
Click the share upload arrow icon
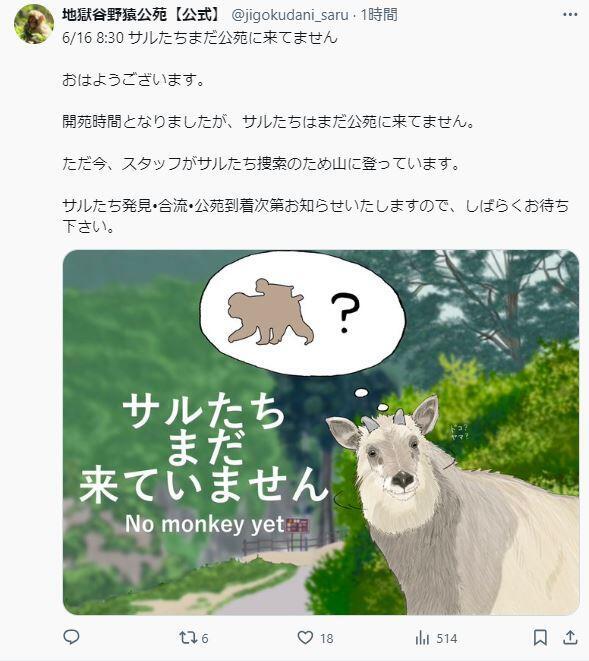(x=570, y=637)
